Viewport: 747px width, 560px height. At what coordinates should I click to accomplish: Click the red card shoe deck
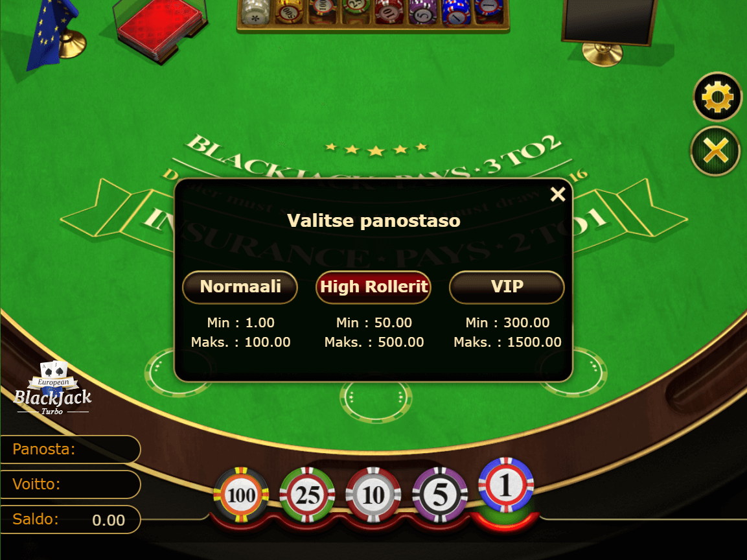(x=161, y=30)
